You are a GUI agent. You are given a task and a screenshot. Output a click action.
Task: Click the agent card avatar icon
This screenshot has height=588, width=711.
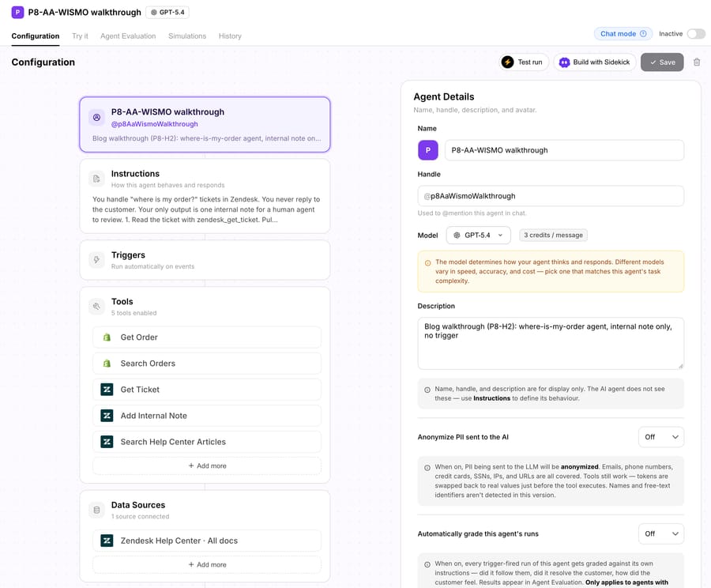(x=96, y=118)
